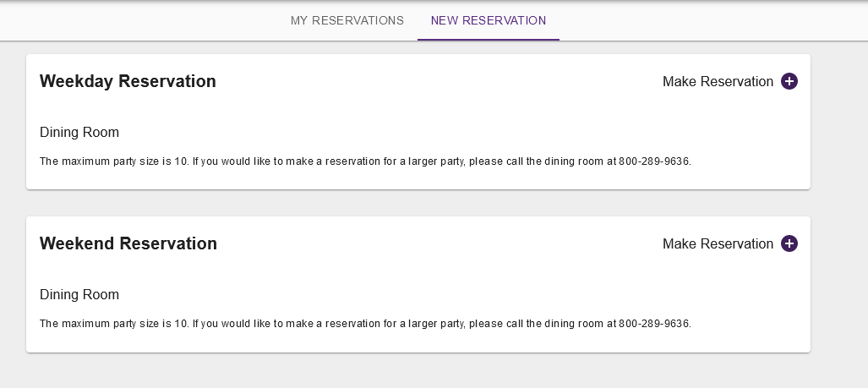The image size is (868, 388).
Task: Click the plus icon for Weekend Reservation
Action: point(789,243)
